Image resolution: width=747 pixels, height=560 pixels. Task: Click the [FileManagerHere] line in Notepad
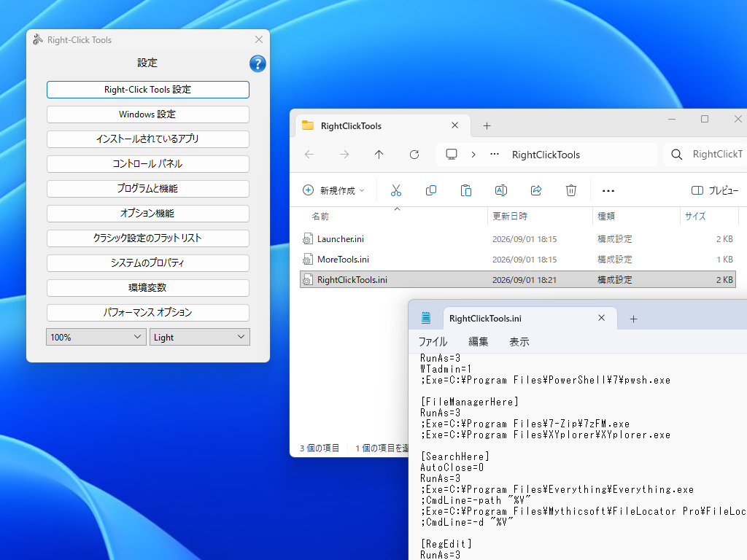tap(469, 402)
